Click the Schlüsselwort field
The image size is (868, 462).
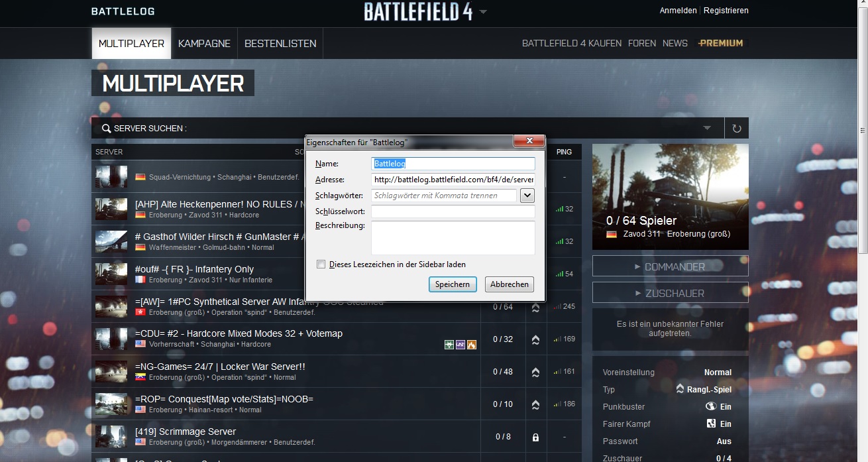click(453, 211)
